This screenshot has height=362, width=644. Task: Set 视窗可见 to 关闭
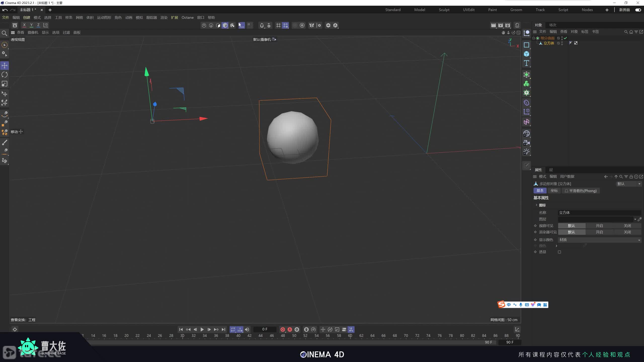(x=627, y=226)
